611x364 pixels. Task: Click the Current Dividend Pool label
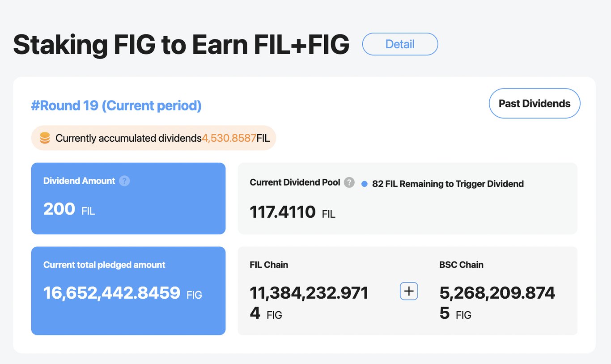[x=295, y=182]
